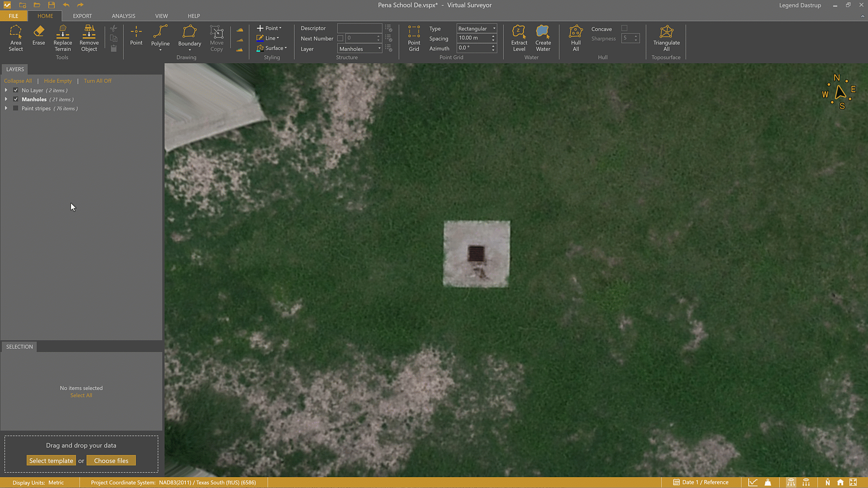This screenshot has height=488, width=868.
Task: Click the Redo arrow in title bar
Action: (x=80, y=5)
